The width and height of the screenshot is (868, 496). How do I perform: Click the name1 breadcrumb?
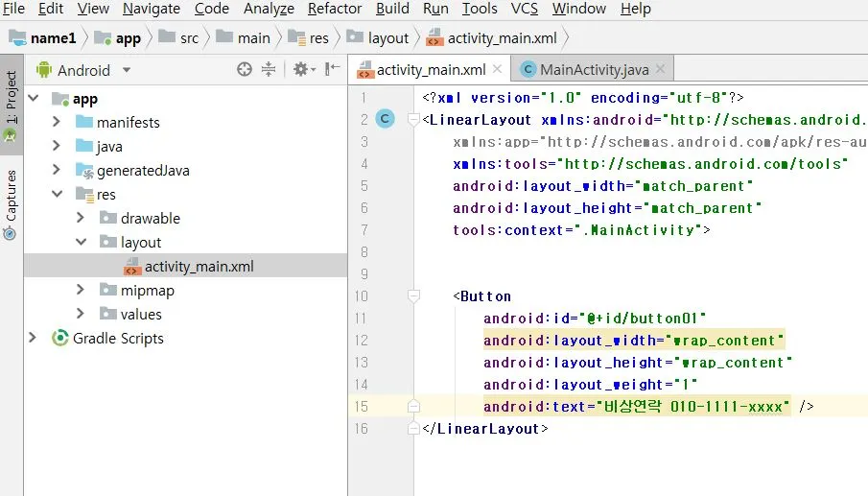[x=42, y=38]
